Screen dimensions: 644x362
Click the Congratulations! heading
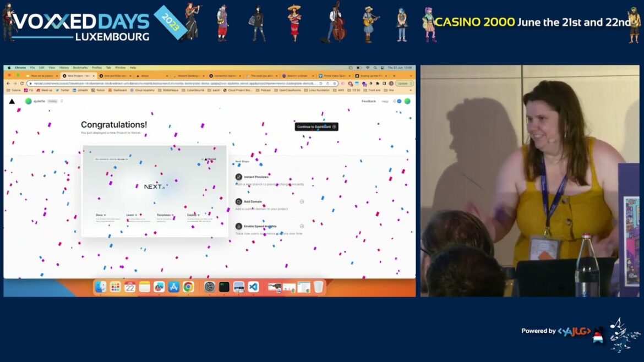pos(114,125)
